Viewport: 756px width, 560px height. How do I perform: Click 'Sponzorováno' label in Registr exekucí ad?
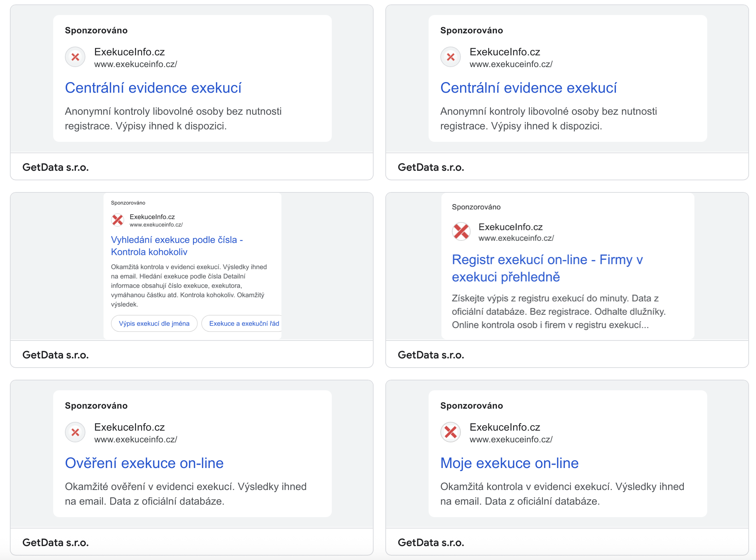click(x=476, y=207)
